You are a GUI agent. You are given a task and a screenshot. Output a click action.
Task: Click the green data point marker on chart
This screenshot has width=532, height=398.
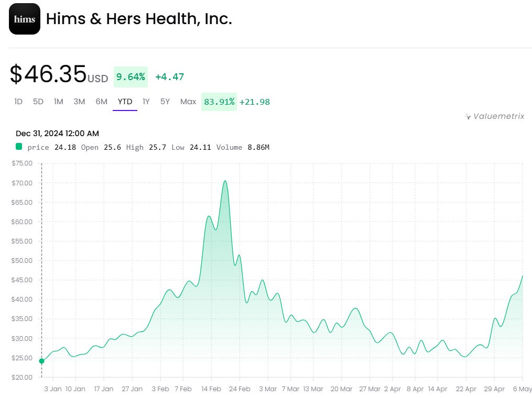(x=42, y=361)
